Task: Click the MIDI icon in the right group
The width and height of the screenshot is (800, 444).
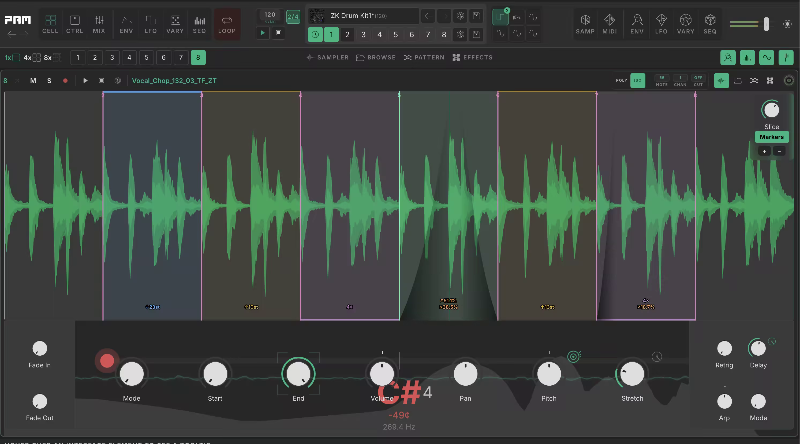Action: tap(610, 23)
